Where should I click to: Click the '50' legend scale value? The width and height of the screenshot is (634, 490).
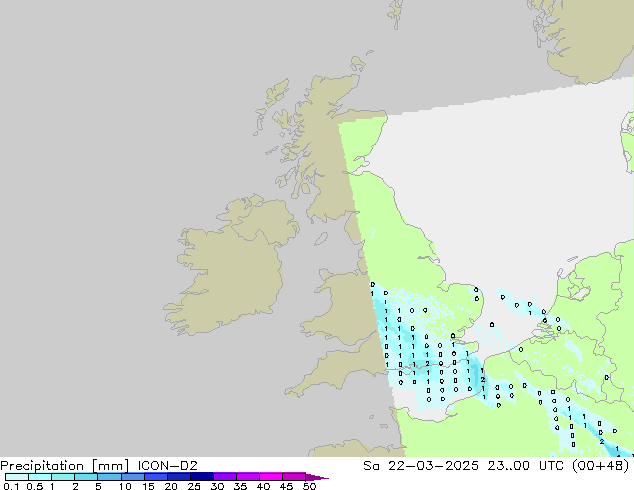click(x=309, y=486)
